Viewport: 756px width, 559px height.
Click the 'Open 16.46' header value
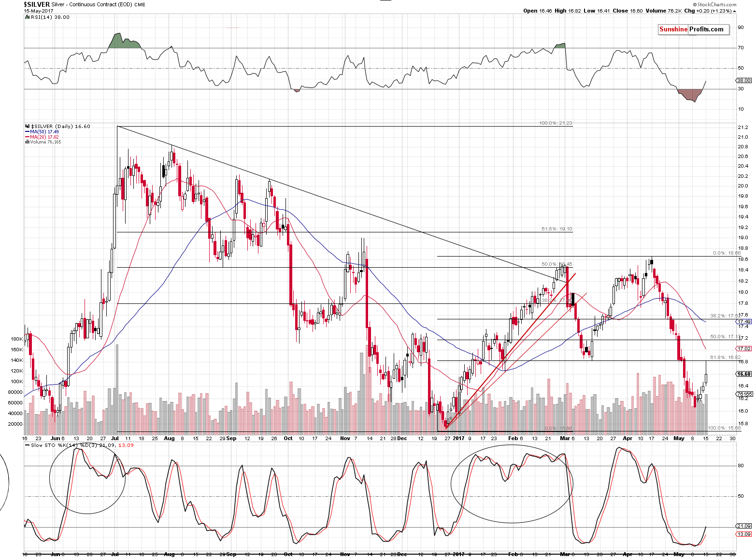[538, 11]
